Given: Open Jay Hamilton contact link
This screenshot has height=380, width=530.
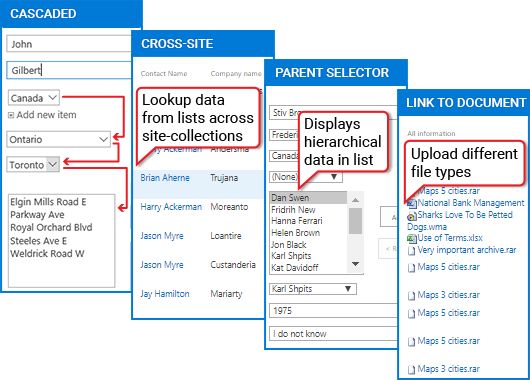Looking at the screenshot, I should (165, 294).
